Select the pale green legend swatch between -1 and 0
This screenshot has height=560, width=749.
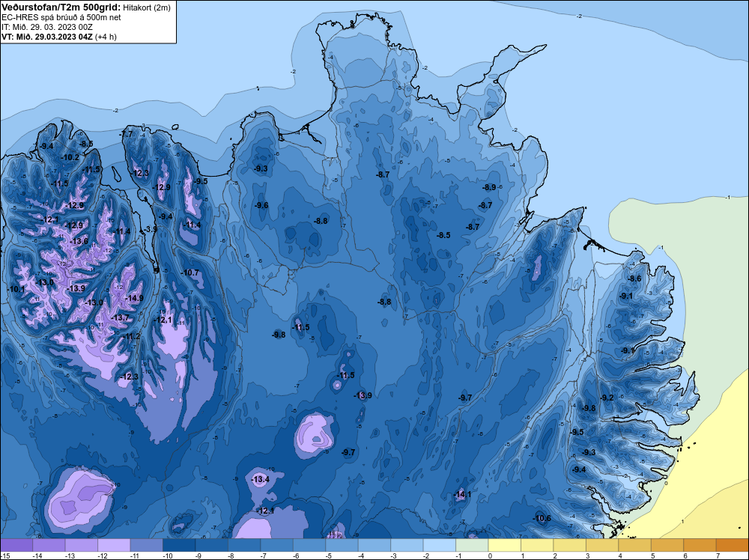[x=472, y=545]
